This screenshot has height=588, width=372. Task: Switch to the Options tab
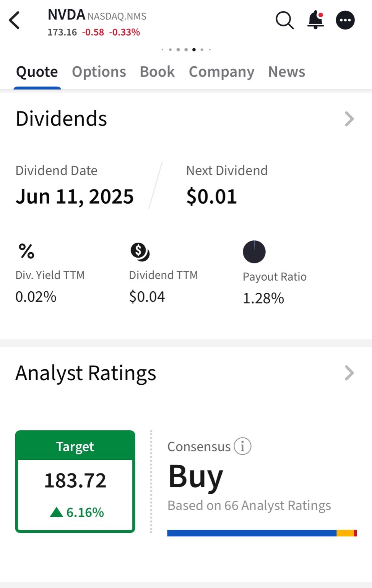point(99,72)
